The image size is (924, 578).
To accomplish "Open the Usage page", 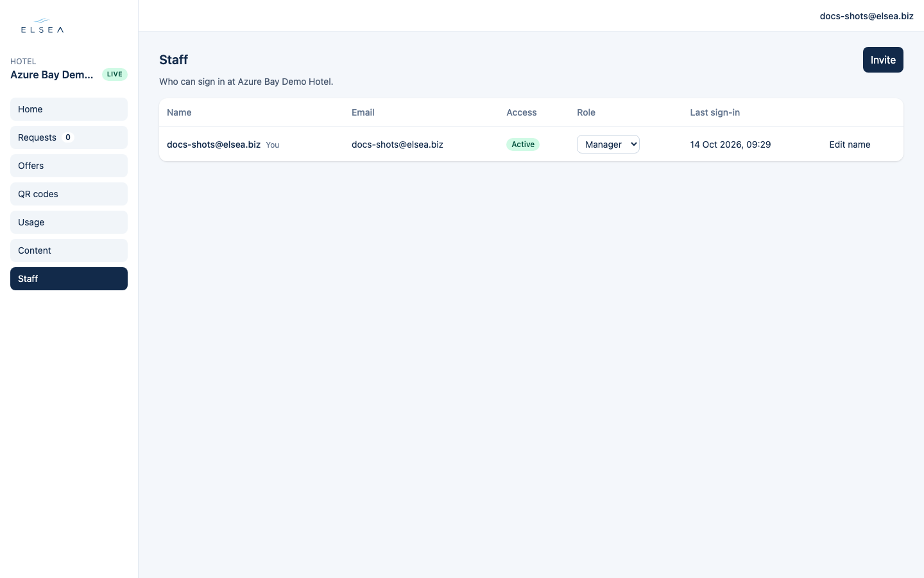I will (69, 222).
